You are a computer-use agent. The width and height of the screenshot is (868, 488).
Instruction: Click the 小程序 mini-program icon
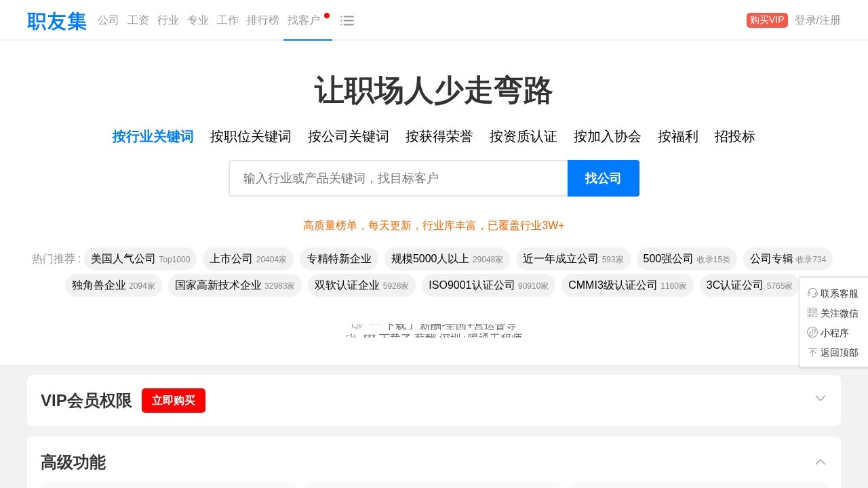[x=812, y=332]
